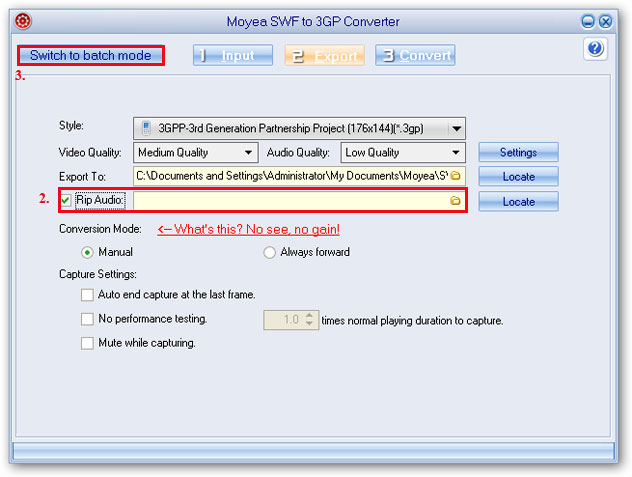Click the bottom progress bar
632x477 pixels.
point(314,451)
